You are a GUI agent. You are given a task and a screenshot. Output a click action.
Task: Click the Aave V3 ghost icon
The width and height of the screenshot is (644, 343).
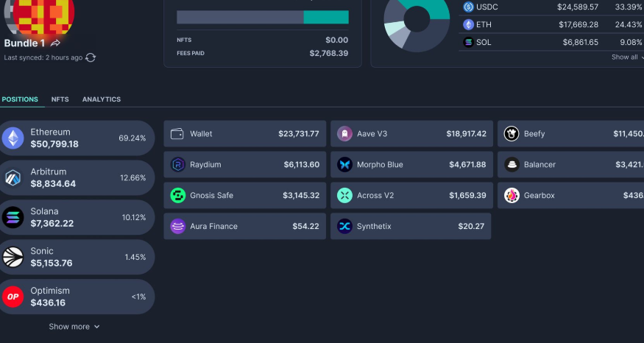(344, 134)
